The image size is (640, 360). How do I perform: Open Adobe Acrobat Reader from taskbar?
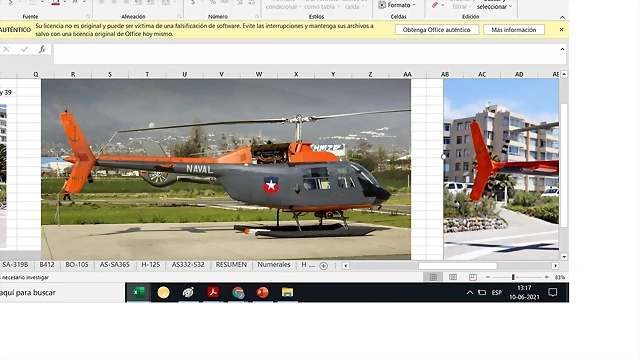[x=213, y=292]
